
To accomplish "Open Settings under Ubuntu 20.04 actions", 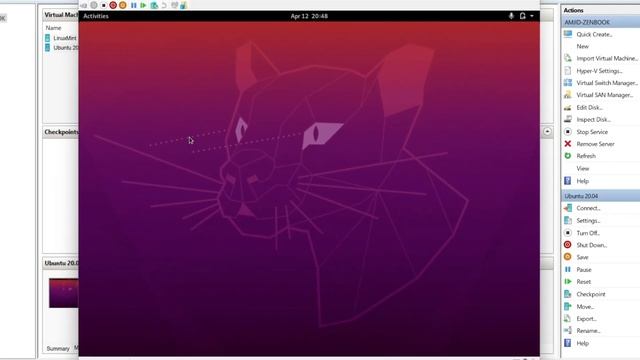I will [x=588, y=220].
